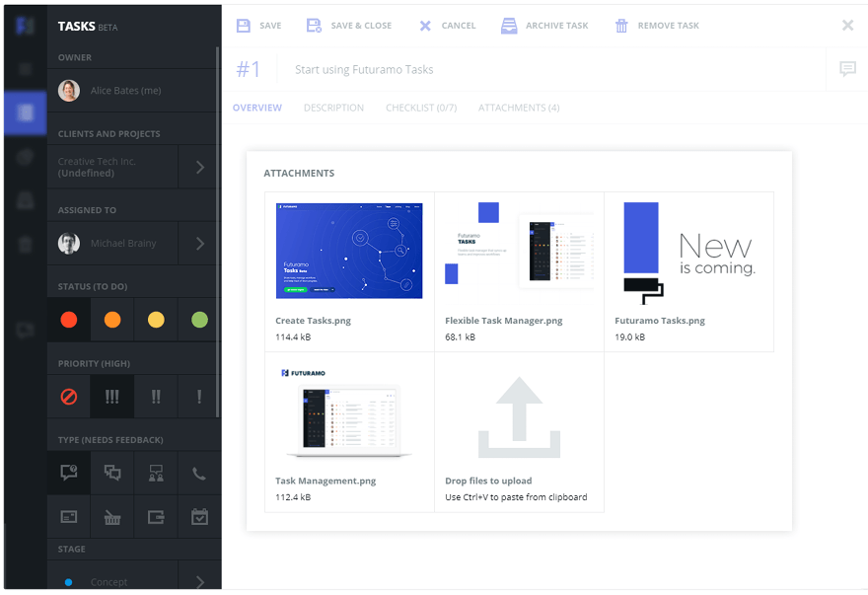The width and height of the screenshot is (868, 595).
Task: Close the task panel with the X
Action: point(847,25)
